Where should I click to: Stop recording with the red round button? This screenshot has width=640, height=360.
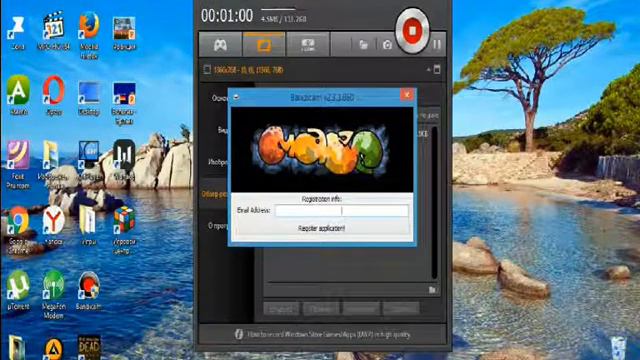412,31
